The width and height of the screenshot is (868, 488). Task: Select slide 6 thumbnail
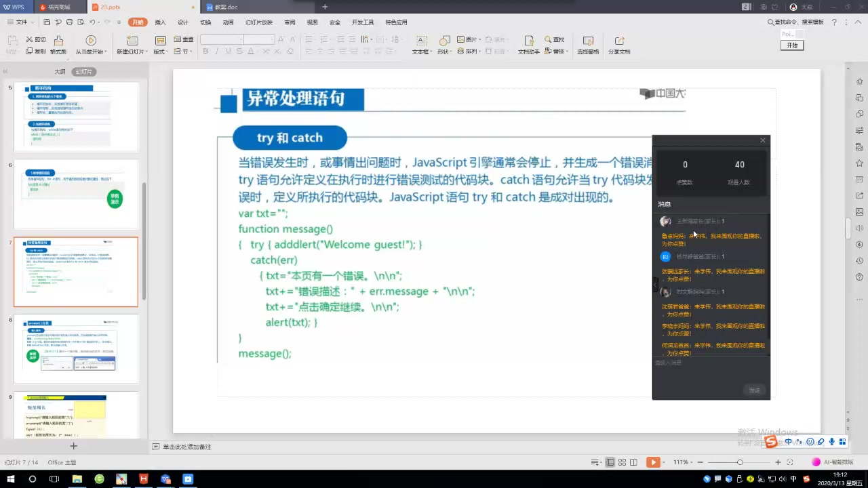[76, 194]
